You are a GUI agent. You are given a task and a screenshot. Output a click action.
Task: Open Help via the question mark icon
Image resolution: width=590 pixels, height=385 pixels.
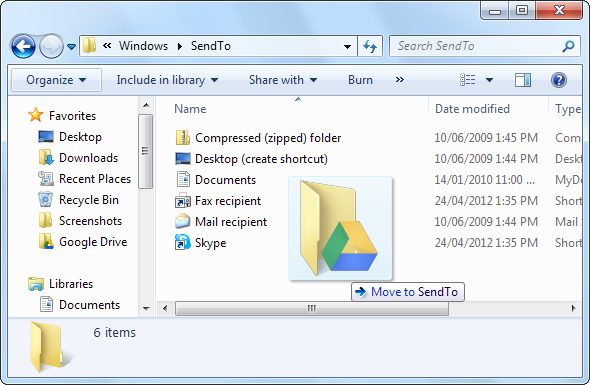point(559,80)
